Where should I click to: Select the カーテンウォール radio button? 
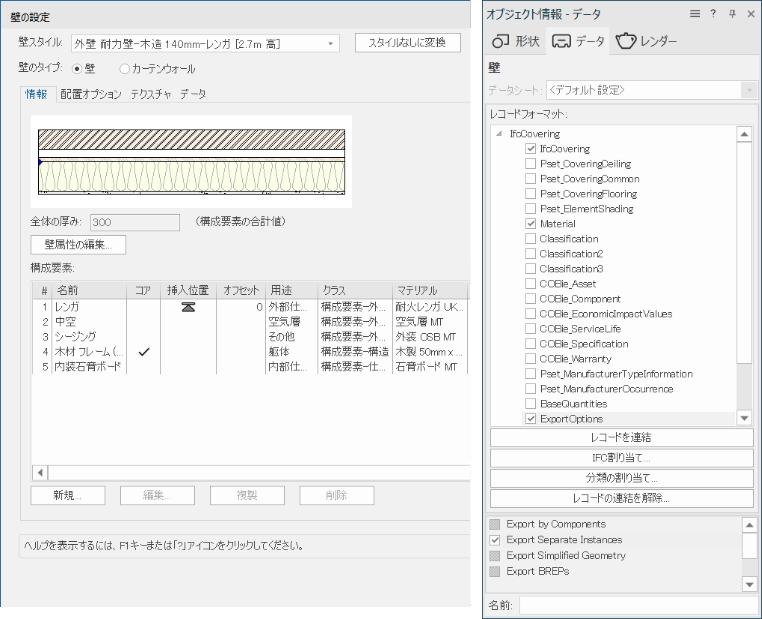tap(125, 69)
